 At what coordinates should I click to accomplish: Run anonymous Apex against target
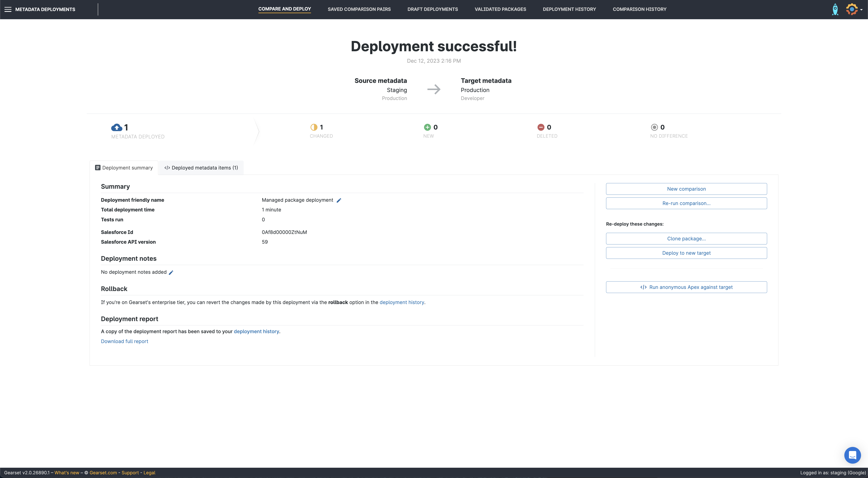tap(686, 287)
